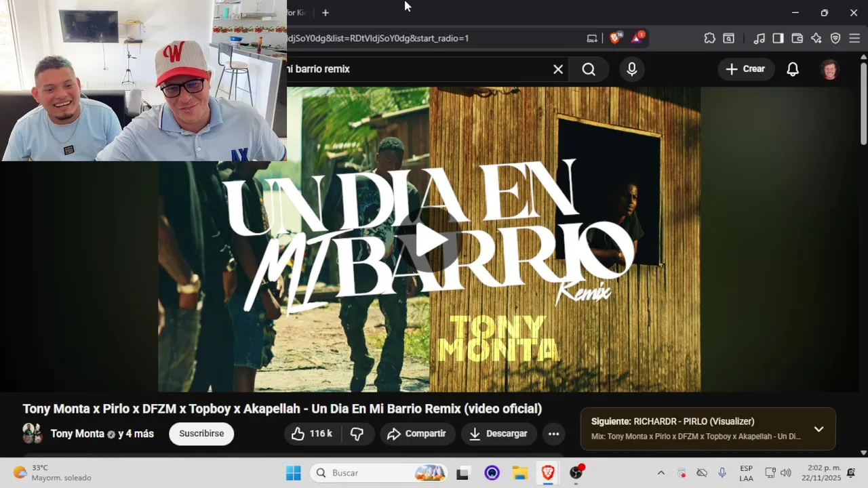Click 'Siguiente: RICHARDR - PIRLO (Visualizer)' text
The image size is (868, 488).
pyautogui.click(x=673, y=422)
